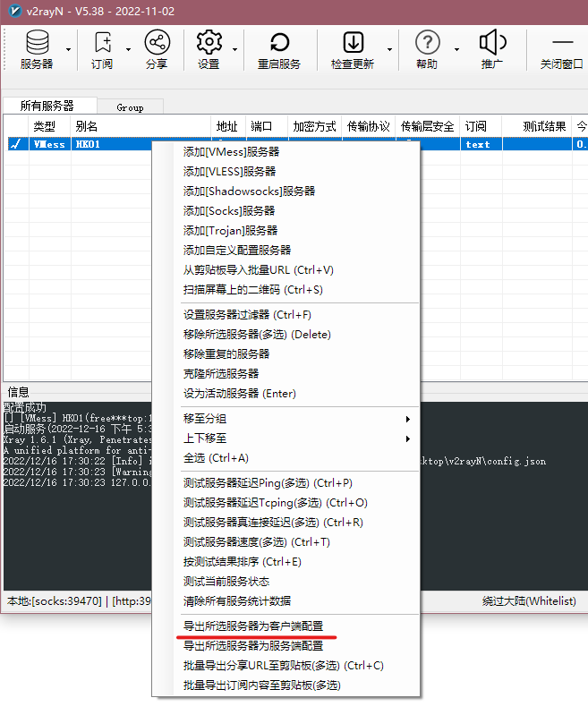Select 导出所选服务器为客户端配置 menu entry
The height and width of the screenshot is (715, 588).
click(x=253, y=626)
